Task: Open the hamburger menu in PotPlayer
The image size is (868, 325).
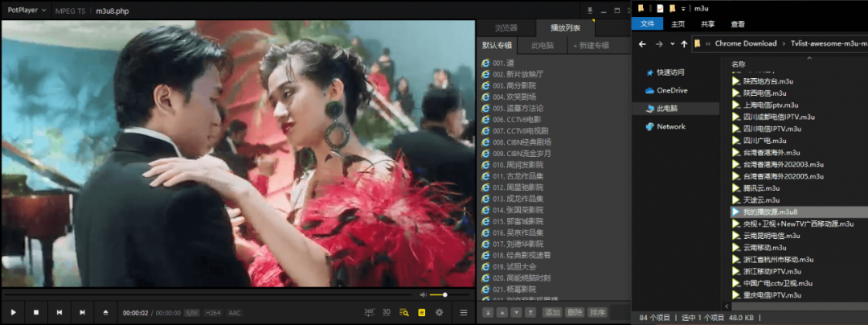Action: [464, 313]
